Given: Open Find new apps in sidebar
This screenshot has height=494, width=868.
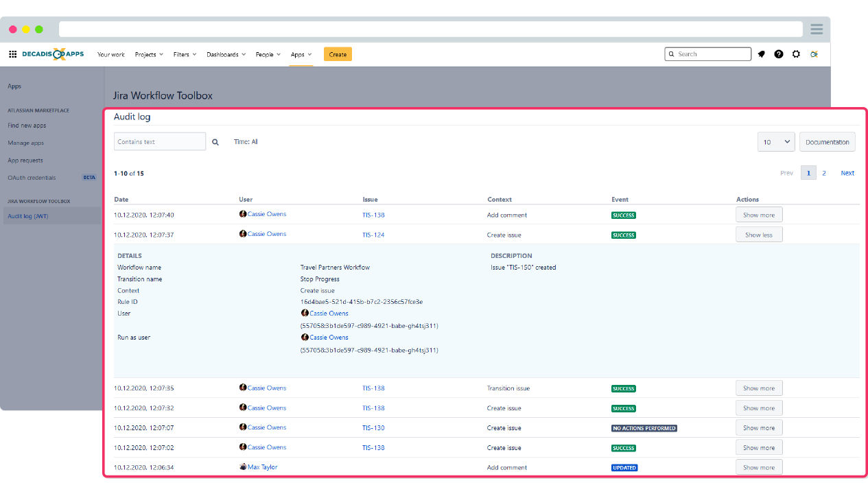Looking at the screenshot, I should [x=27, y=126].
